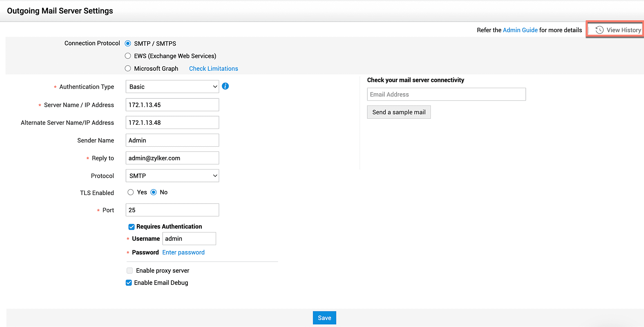The image size is (644, 327).
Task: Click the Email Address connectivity field
Action: coord(446,95)
